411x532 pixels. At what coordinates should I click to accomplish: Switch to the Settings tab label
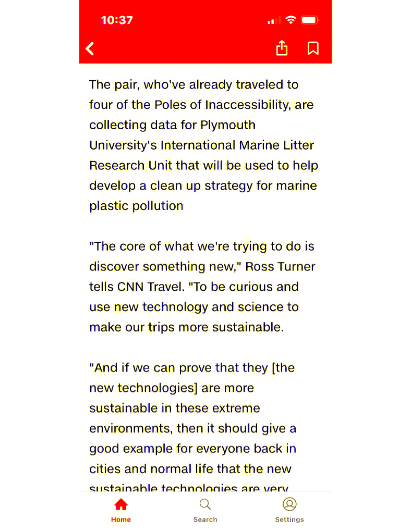pyautogui.click(x=289, y=519)
